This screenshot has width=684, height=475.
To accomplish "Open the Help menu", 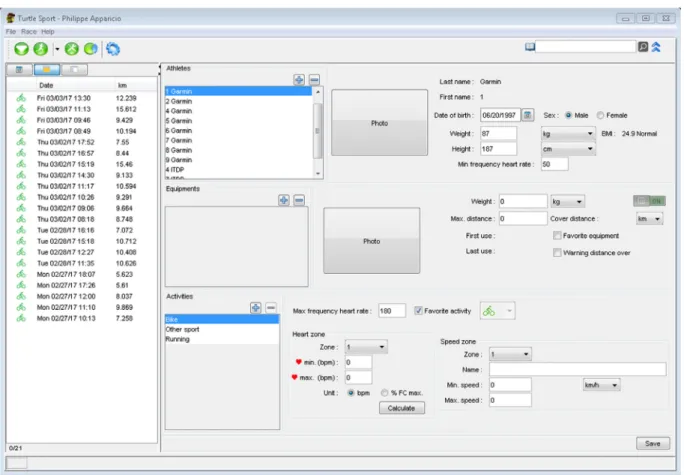I will (48, 31).
